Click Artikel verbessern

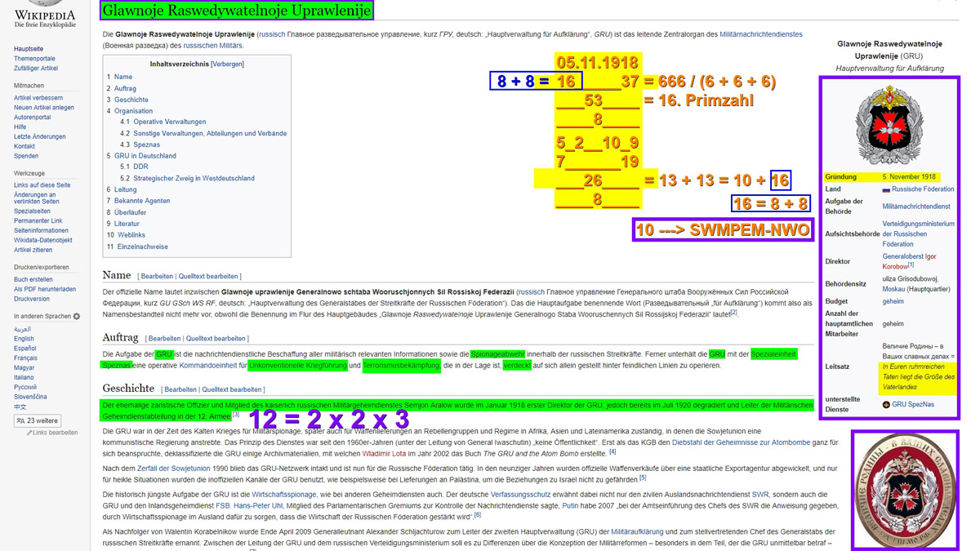[38, 98]
